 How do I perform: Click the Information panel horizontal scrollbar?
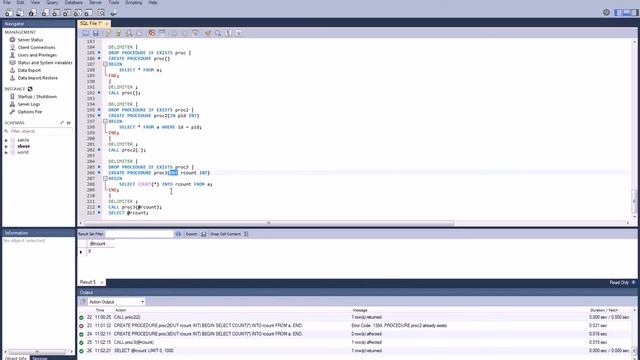(36, 351)
